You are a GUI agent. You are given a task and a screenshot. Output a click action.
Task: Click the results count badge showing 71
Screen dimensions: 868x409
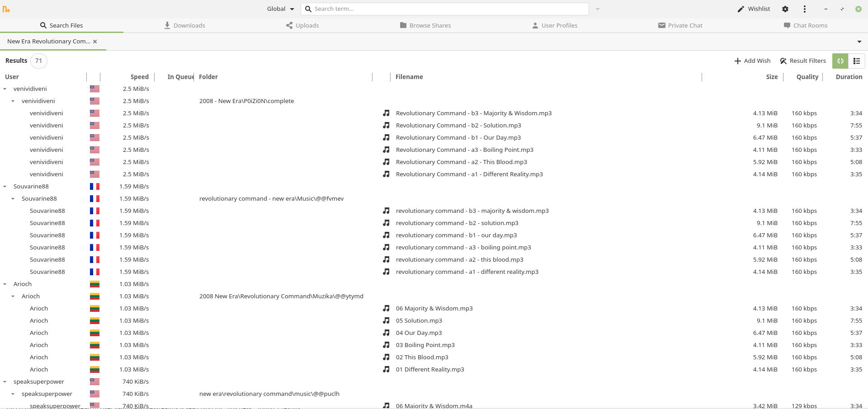tap(39, 61)
